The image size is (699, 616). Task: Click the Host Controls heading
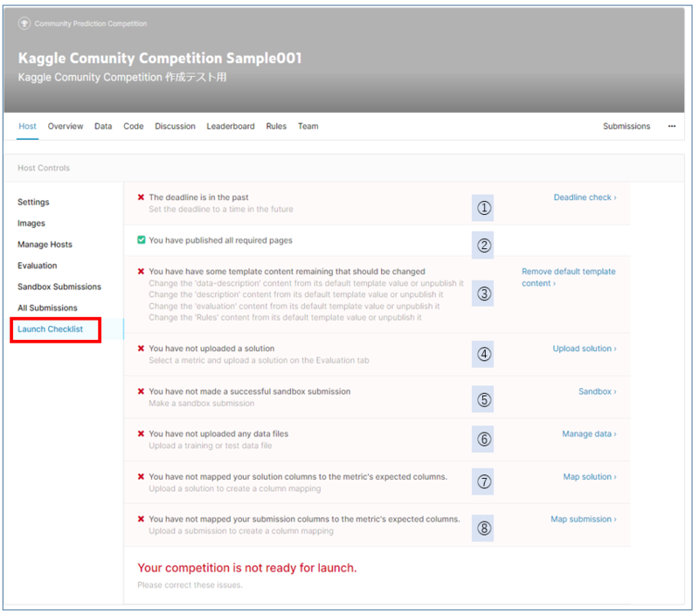point(44,168)
